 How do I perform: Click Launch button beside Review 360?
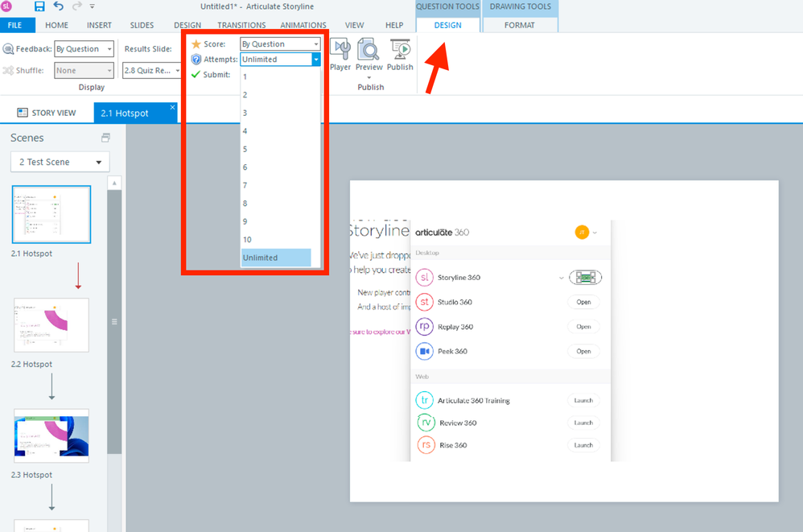tap(583, 423)
